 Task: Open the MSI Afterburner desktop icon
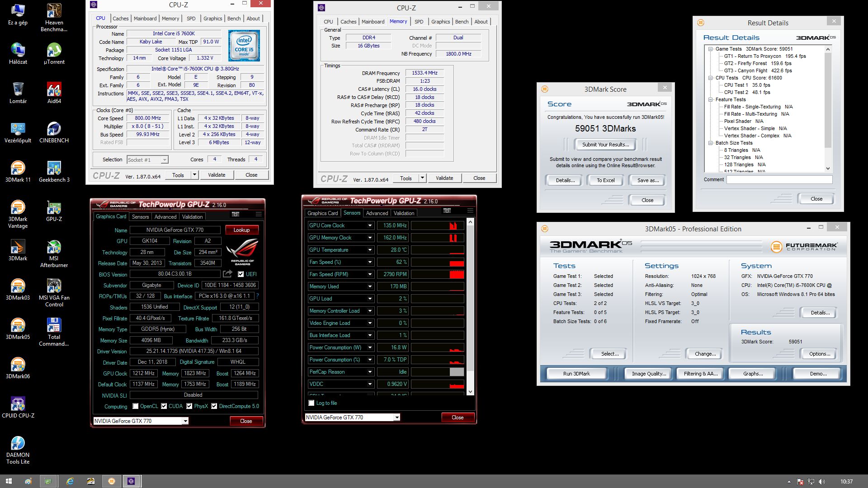pyautogui.click(x=54, y=253)
